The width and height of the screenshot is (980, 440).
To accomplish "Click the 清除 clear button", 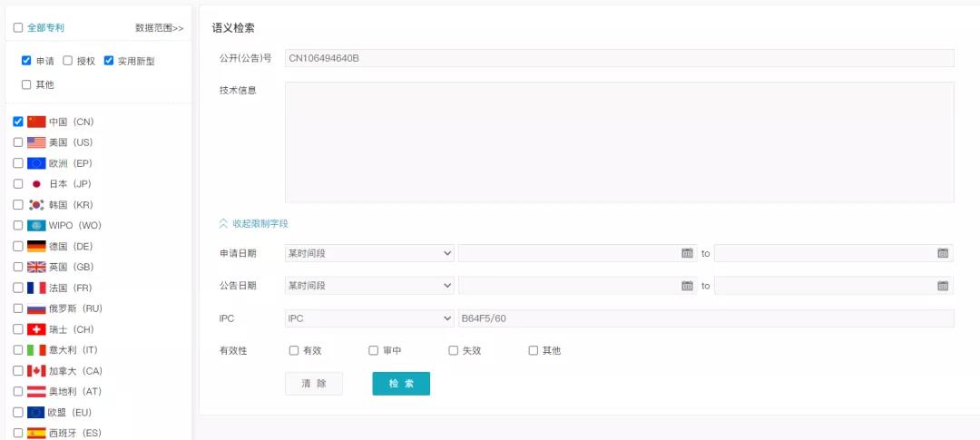I will pos(314,384).
